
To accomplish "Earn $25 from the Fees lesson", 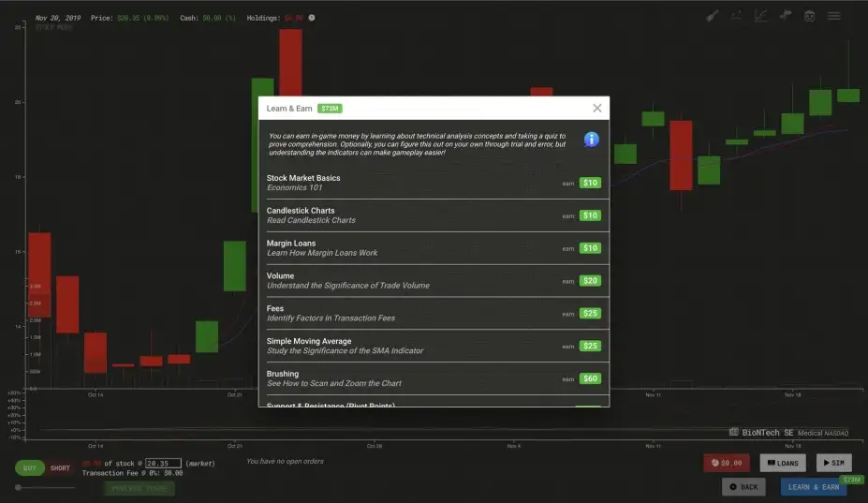I will [x=590, y=314].
